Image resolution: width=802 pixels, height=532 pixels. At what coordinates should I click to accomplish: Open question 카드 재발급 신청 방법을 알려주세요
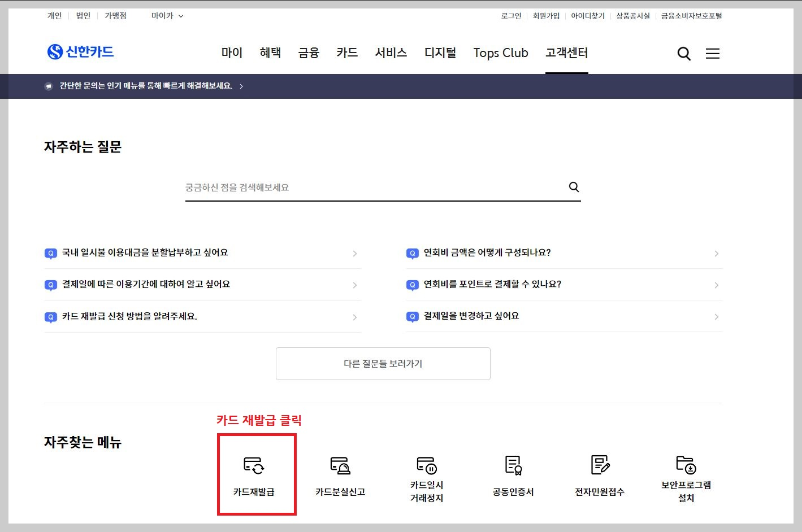[x=129, y=316]
